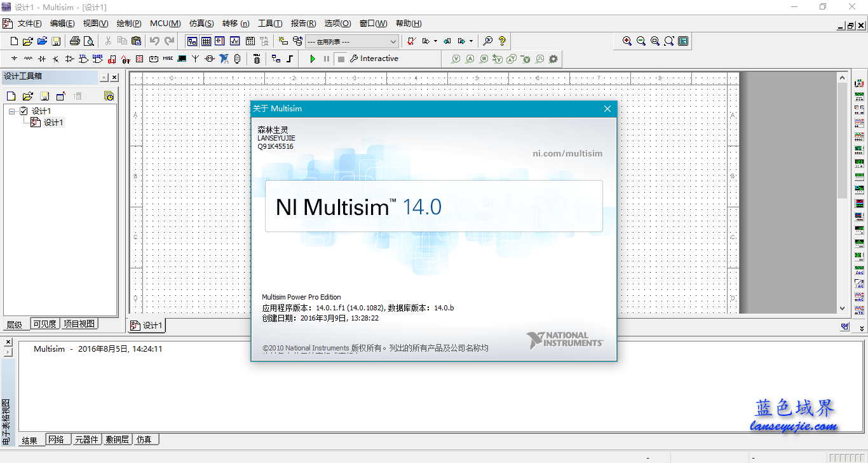This screenshot has width=868, height=463.
Task: Open Probe settings gear
Action: click(x=553, y=59)
